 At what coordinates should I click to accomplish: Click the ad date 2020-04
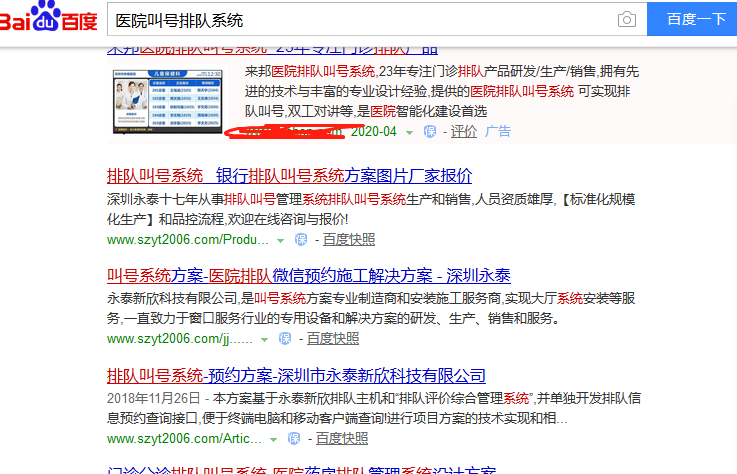(374, 132)
